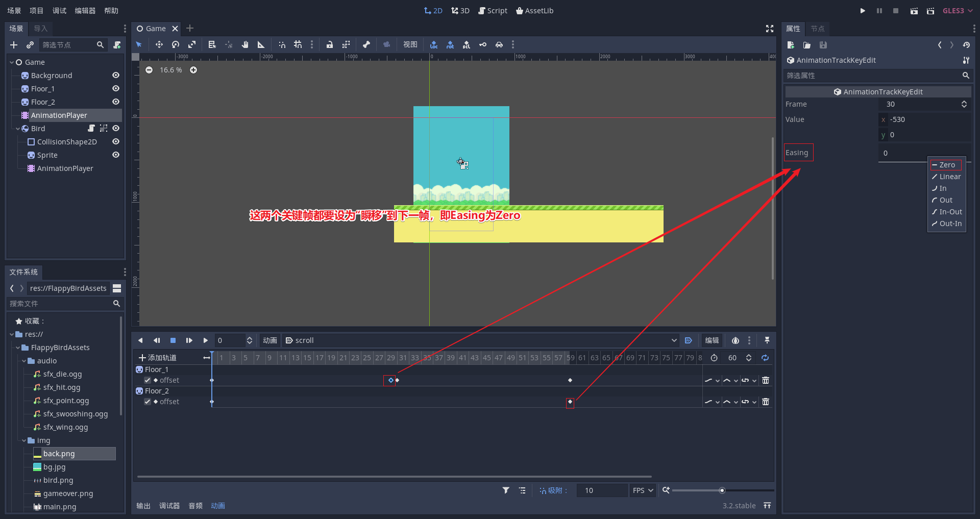Open the scroll animation dropdown

tap(481, 340)
